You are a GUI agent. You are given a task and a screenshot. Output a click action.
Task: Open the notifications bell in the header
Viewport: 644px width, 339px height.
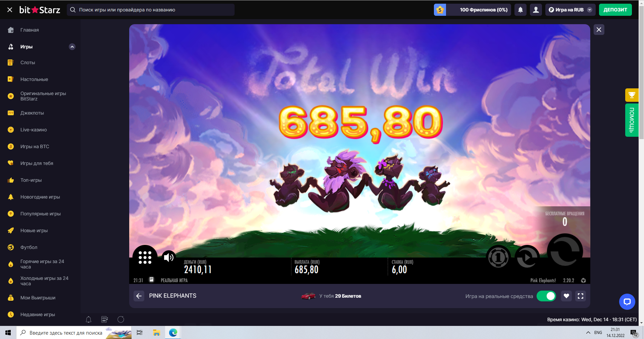point(521,10)
